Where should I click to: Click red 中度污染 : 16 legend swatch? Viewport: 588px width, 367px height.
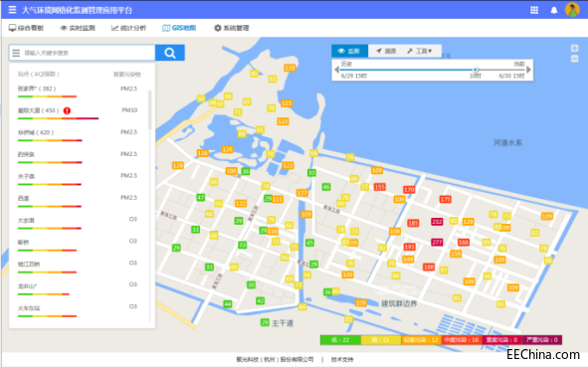[461, 339]
